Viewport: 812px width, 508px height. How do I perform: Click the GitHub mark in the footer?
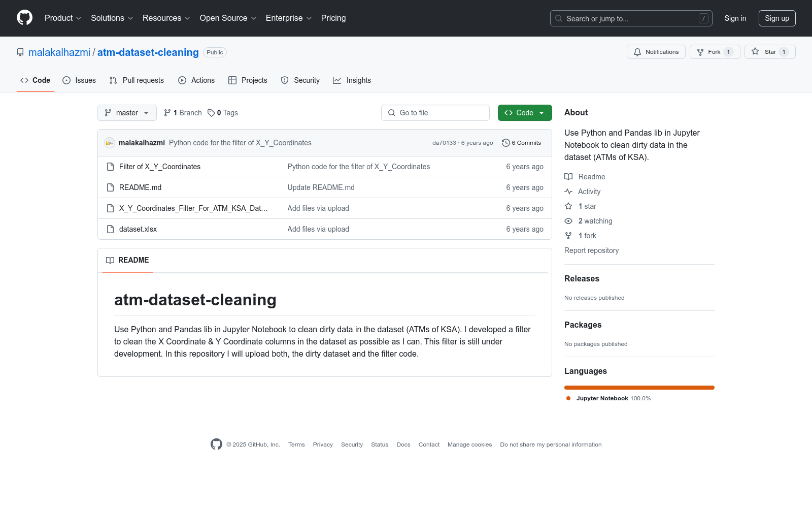pyautogui.click(x=216, y=444)
